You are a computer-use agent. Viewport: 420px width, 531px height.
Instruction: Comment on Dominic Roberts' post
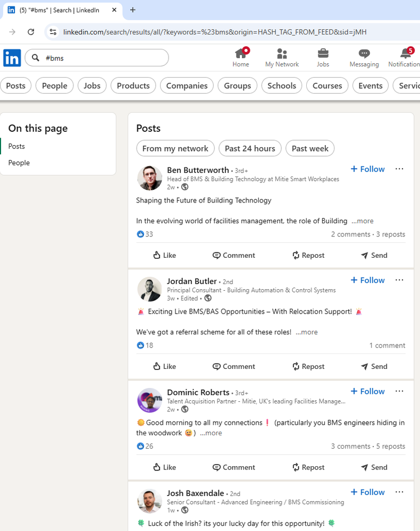pos(234,467)
